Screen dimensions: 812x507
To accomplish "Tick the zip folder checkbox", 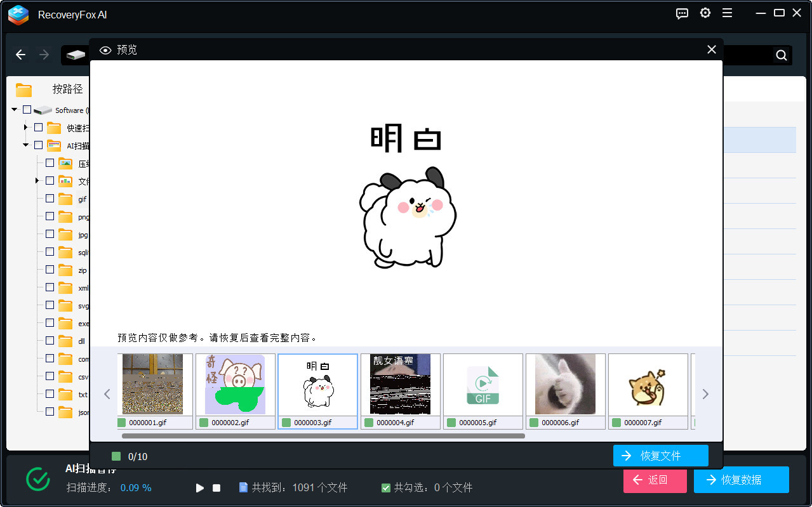I will point(50,270).
